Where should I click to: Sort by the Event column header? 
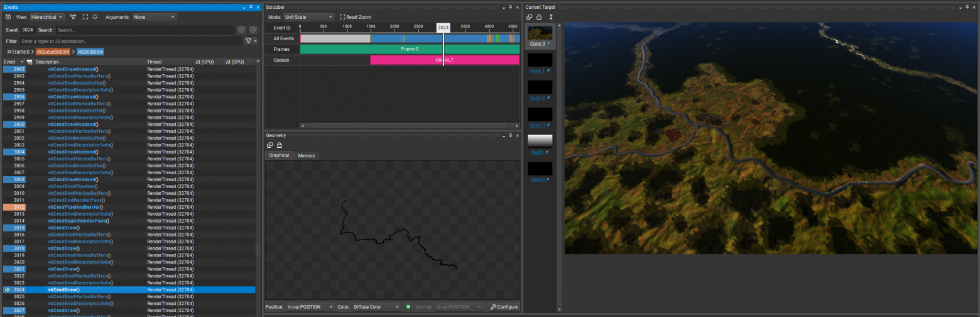(x=13, y=62)
